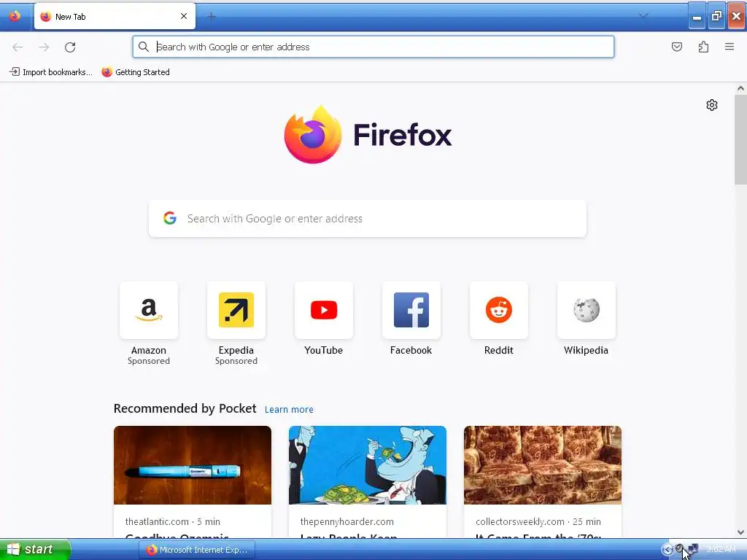This screenshot has height=560, width=747.
Task: Click the taskbar clock
Action: pyautogui.click(x=721, y=550)
